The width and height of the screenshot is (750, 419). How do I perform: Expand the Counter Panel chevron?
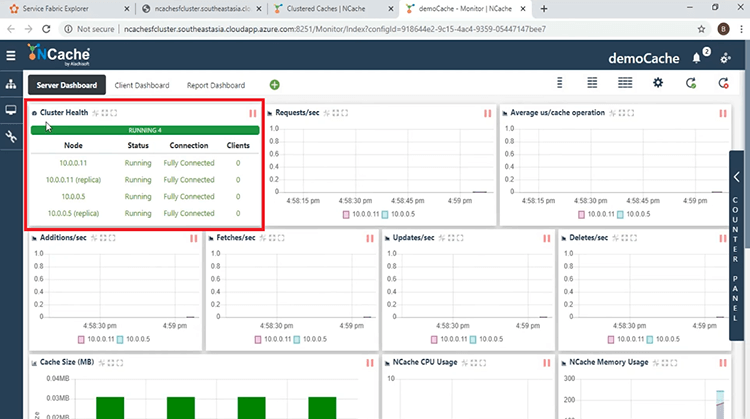[x=737, y=177]
